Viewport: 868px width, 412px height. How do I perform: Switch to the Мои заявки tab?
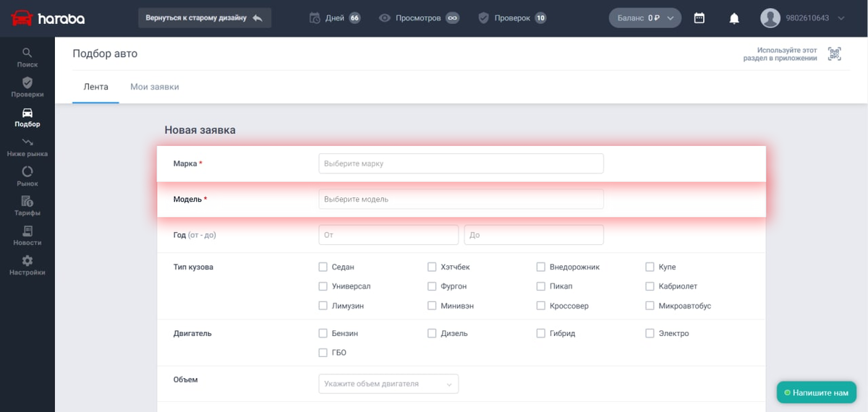click(x=155, y=87)
